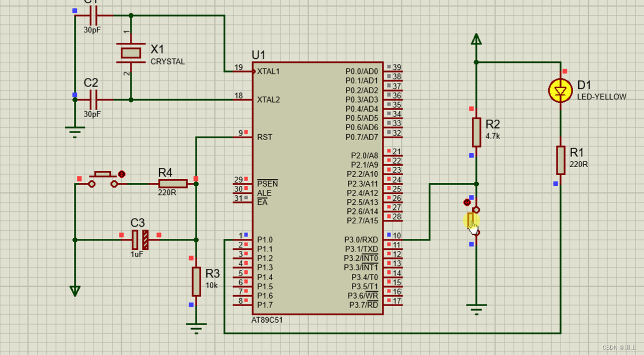
Task: Click the 220R value under R4
Action: tap(167, 192)
